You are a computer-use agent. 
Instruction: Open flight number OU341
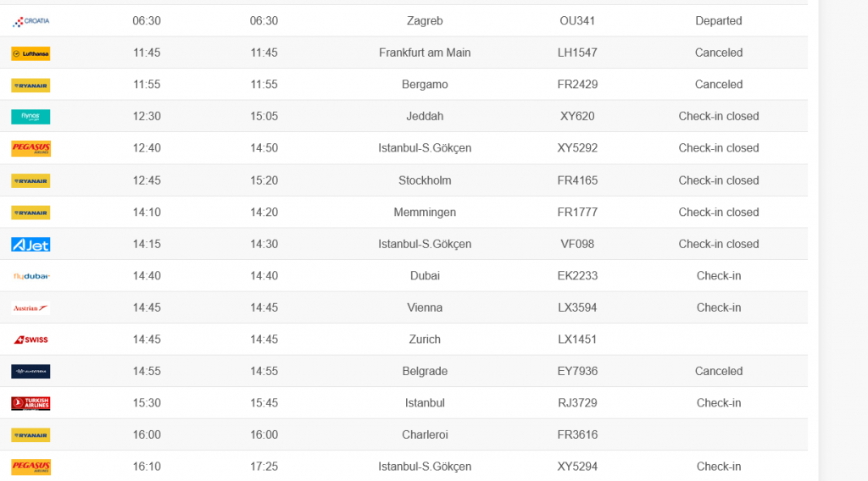[577, 21]
